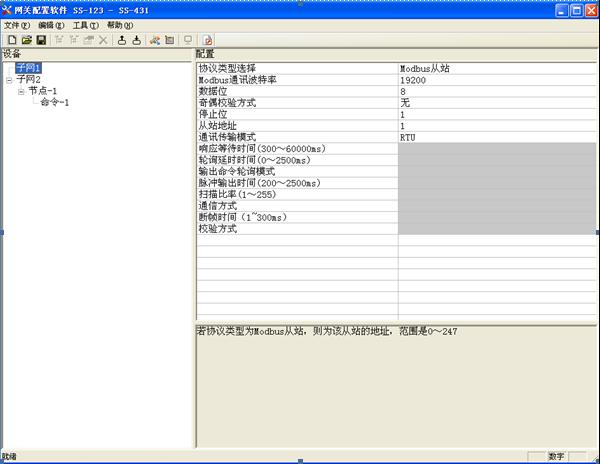Click the New file toolbar icon
Viewport: 600px width, 464px height.
(10, 40)
